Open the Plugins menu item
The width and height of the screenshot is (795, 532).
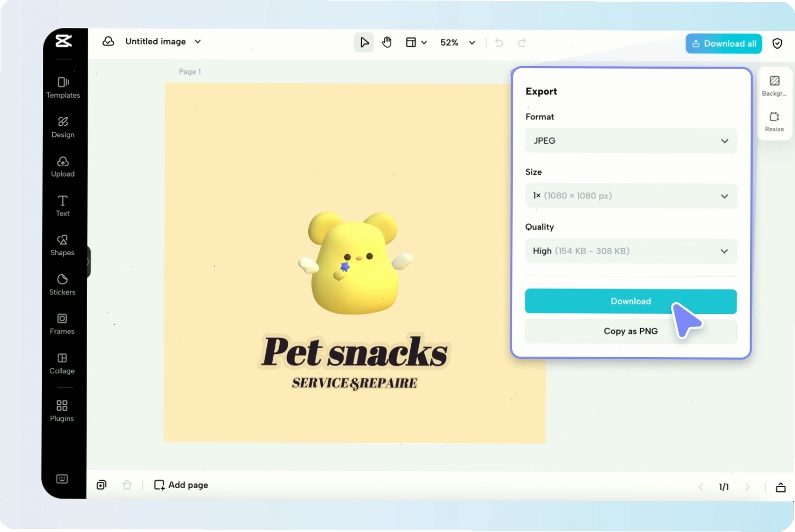(x=62, y=411)
